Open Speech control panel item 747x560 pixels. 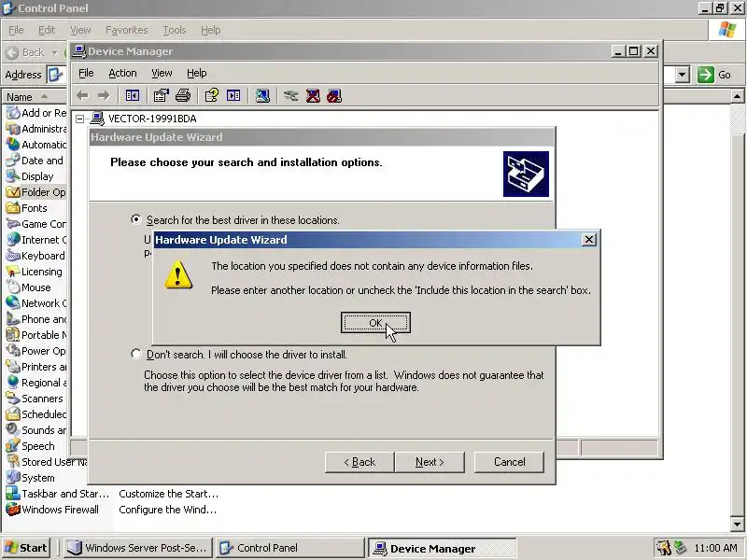pyautogui.click(x=30, y=446)
